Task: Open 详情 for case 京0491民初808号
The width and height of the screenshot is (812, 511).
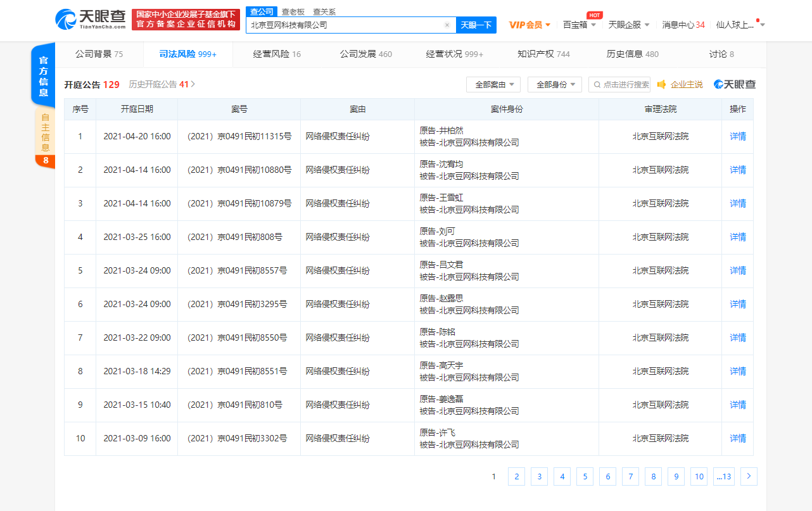Action: [x=737, y=237]
